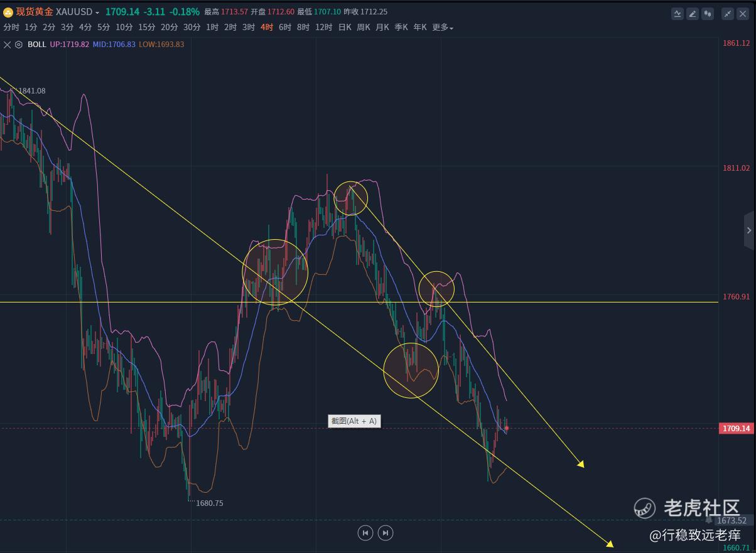
Task: Jump to previous bar playback button
Action: [365, 533]
